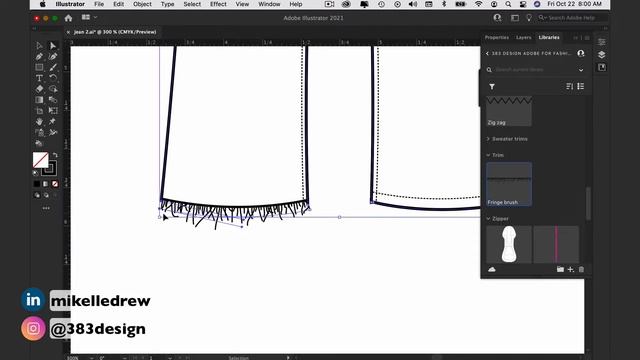The image size is (640, 360).
Task: Click account profile icon in title bar
Action: pyautogui.click(x=497, y=18)
